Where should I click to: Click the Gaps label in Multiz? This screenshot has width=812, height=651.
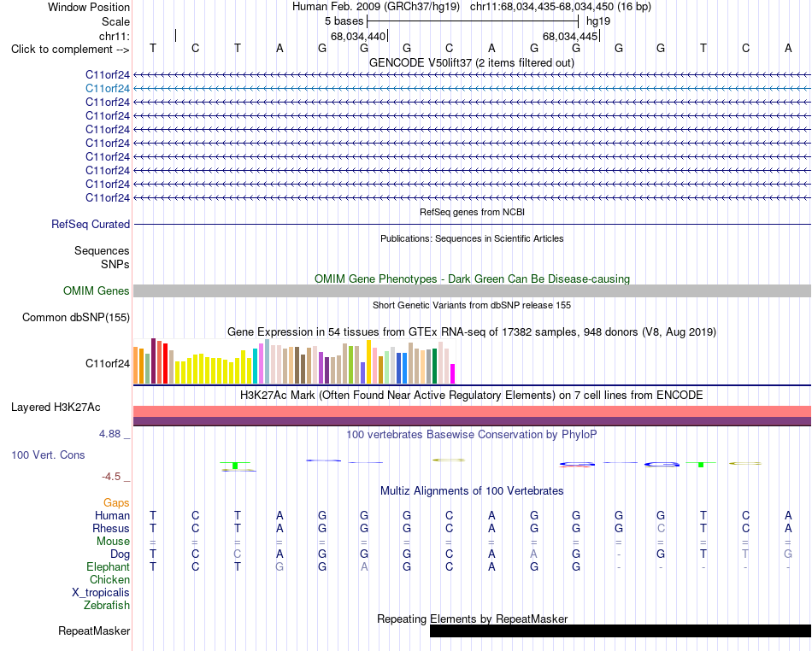tap(116, 503)
